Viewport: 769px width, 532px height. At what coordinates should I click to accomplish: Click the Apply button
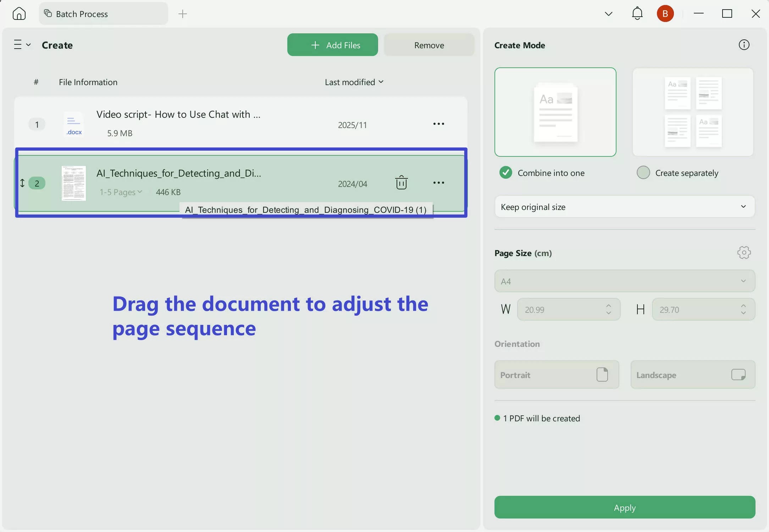[624, 507]
